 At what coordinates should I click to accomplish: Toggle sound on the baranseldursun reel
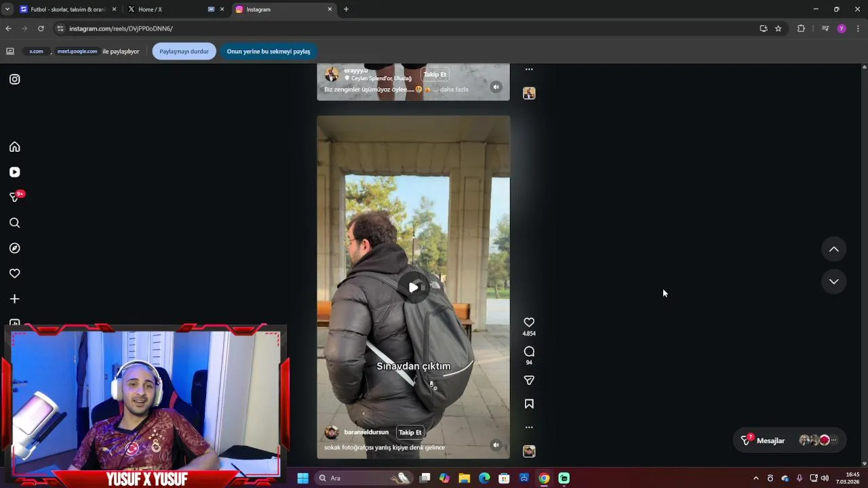(x=496, y=445)
